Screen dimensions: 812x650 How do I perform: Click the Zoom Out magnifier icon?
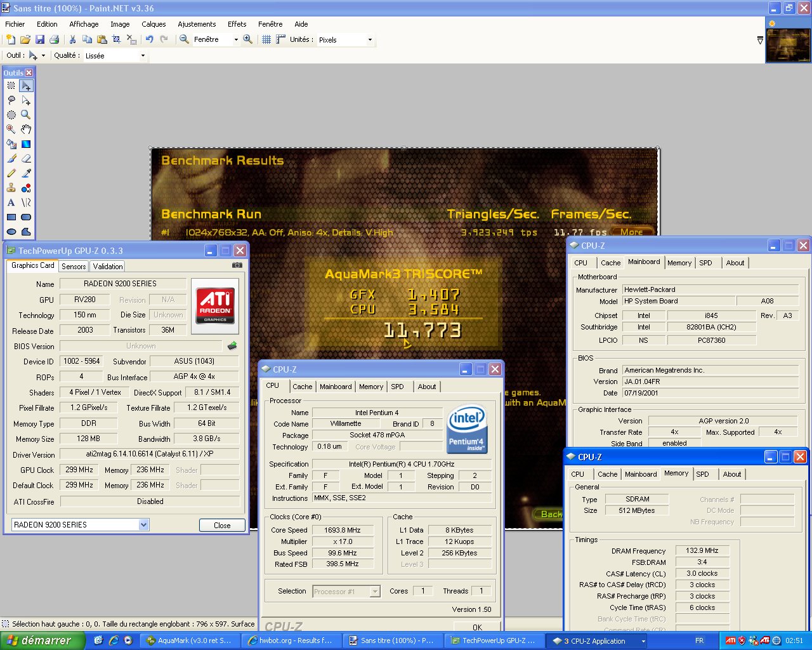point(184,39)
